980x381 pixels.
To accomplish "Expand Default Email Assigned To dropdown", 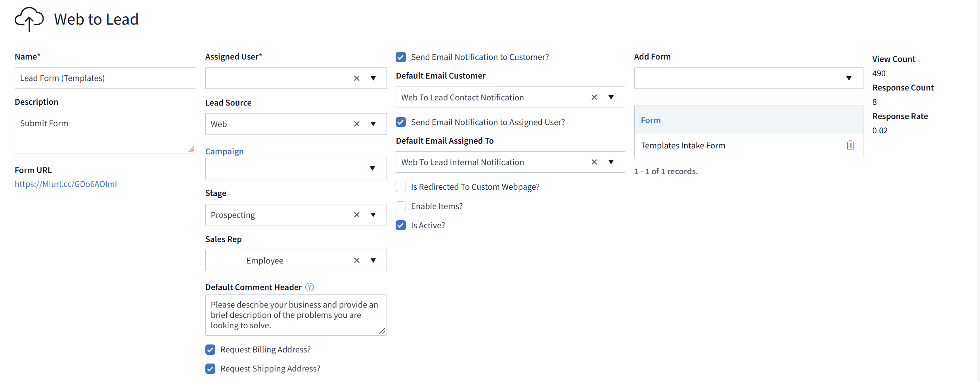I will 611,162.
